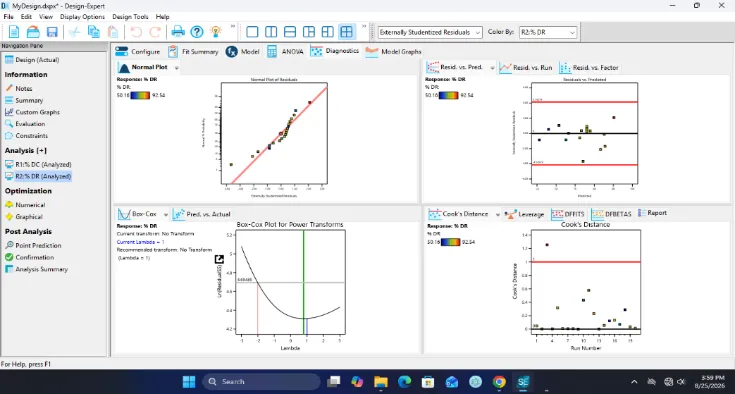Viewport: 735px width, 394px height.
Task: Open the Model Graphs tab
Action: pos(393,52)
